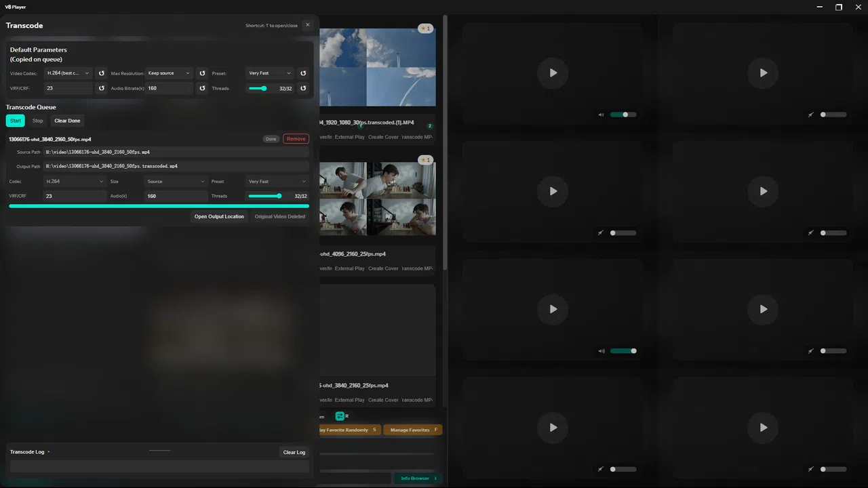Play the third-row right player
The image size is (868, 488).
click(763, 309)
